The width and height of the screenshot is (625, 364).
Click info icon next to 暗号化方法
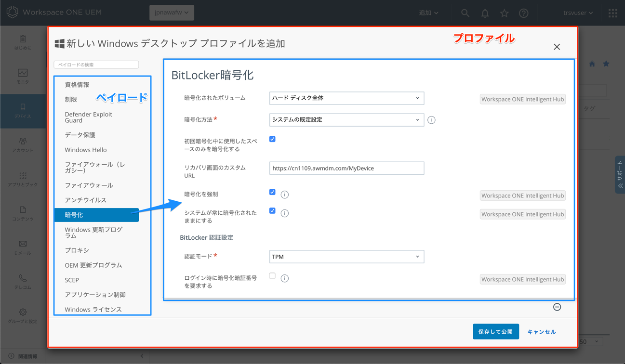431,120
